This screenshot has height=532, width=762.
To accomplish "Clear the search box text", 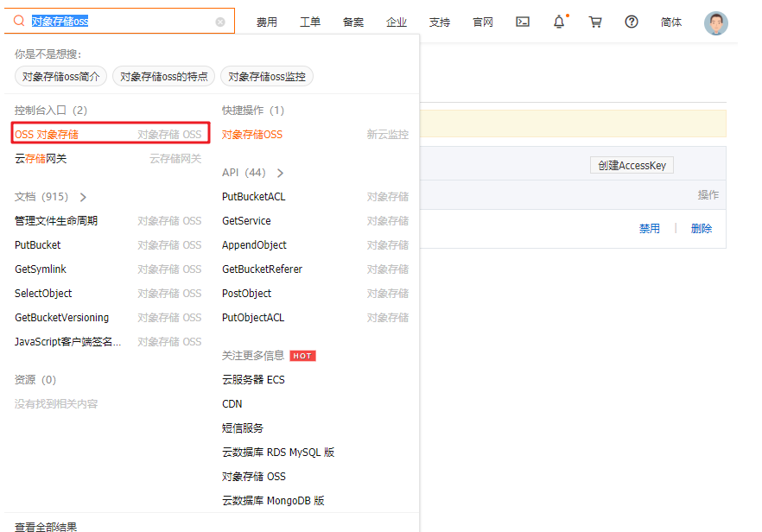I will [220, 22].
